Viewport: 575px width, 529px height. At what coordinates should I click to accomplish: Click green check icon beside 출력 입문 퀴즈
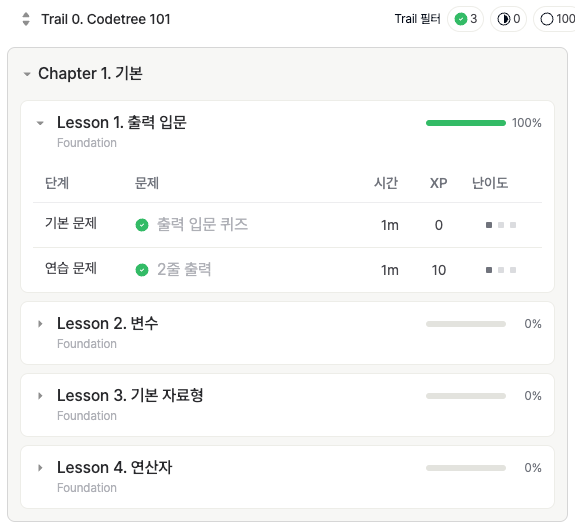pos(142,225)
